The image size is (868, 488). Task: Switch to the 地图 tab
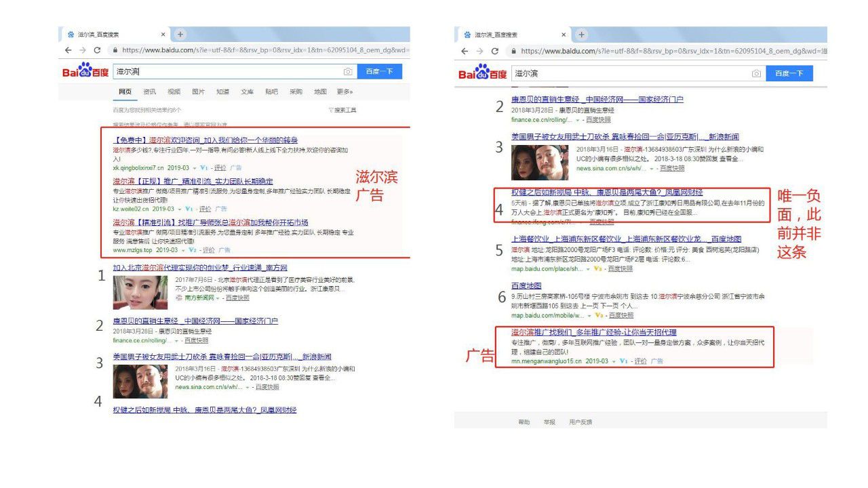tap(320, 91)
